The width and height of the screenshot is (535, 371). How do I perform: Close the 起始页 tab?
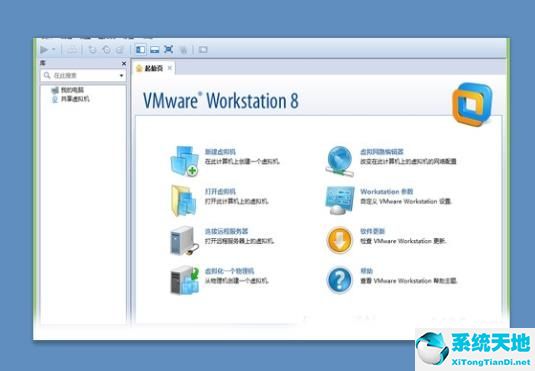170,68
